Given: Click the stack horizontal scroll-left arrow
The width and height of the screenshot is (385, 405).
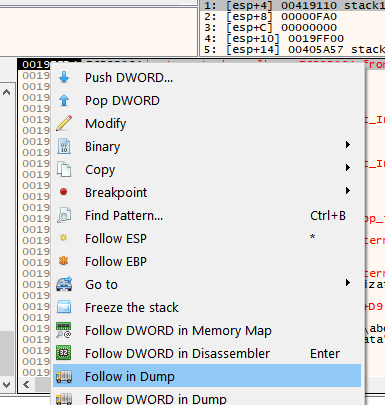Looking at the screenshot, I should [26, 385].
